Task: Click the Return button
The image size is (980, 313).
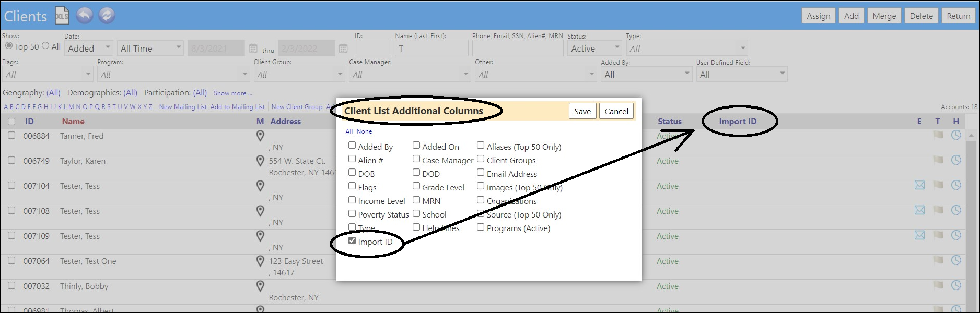Action: 959,16
